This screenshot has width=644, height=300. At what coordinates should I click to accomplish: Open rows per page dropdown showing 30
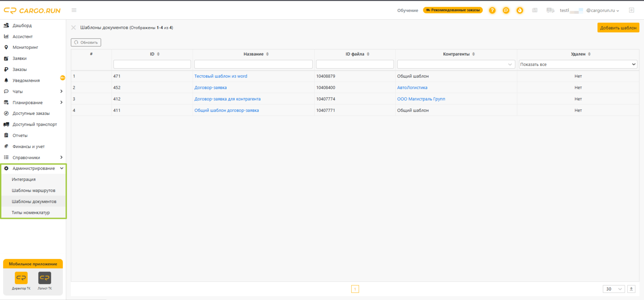pos(613,289)
